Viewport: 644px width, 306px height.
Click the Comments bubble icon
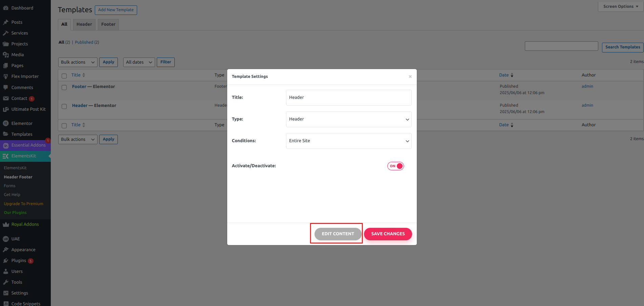tap(6, 88)
